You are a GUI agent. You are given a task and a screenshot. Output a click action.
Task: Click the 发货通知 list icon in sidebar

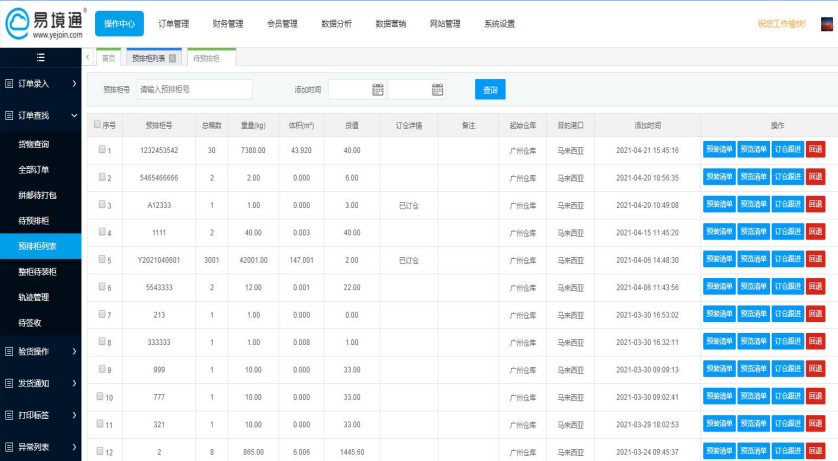coord(9,383)
